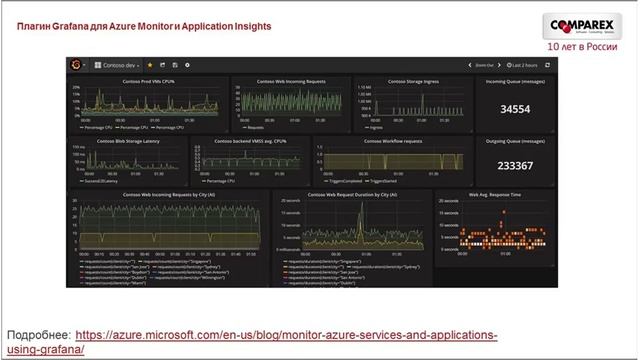The image size is (640, 360).
Task: Click Zoom Out in time controls
Action: click(484, 65)
